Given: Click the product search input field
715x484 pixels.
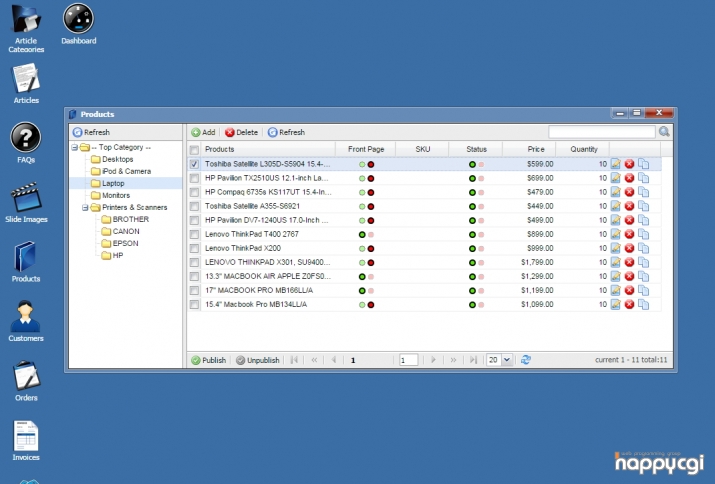Looking at the screenshot, I should 602,132.
